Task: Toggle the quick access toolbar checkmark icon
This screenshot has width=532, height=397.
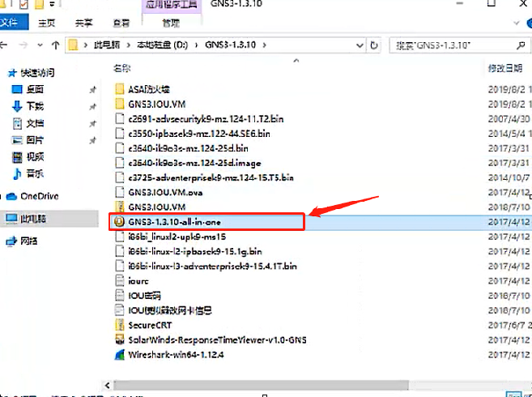Action: [23, 4]
